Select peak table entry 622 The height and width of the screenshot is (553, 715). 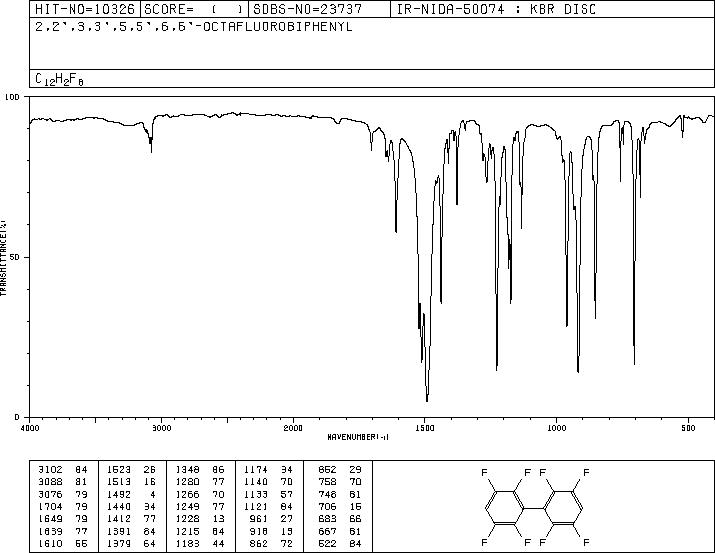[340, 543]
